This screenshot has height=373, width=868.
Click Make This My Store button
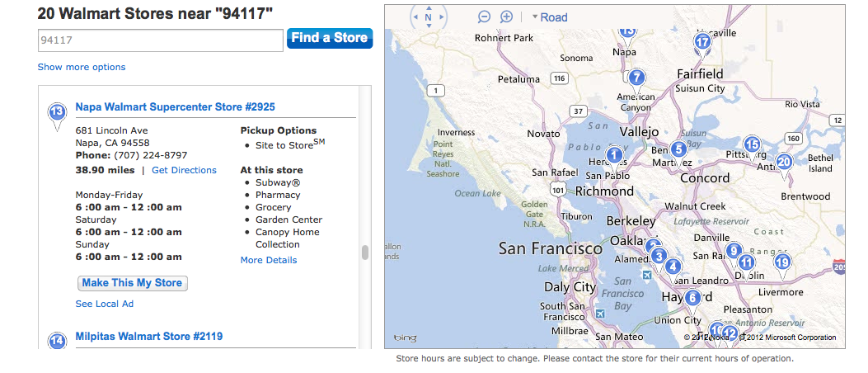(x=133, y=283)
